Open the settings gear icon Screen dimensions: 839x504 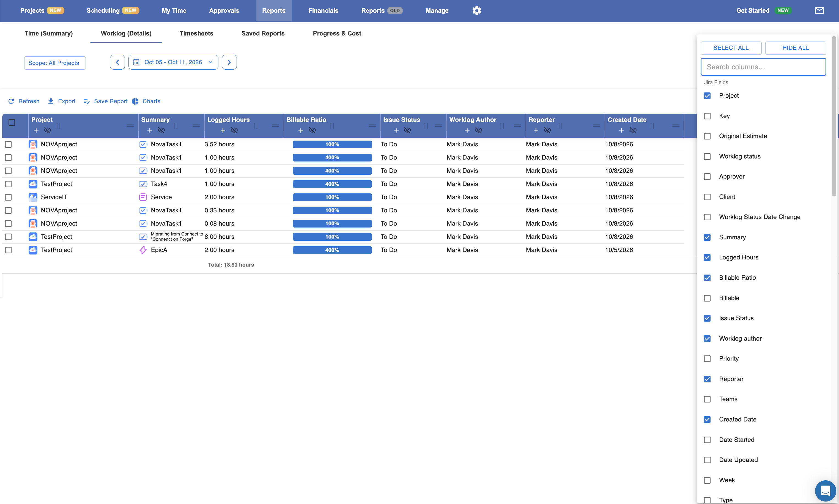pyautogui.click(x=476, y=10)
